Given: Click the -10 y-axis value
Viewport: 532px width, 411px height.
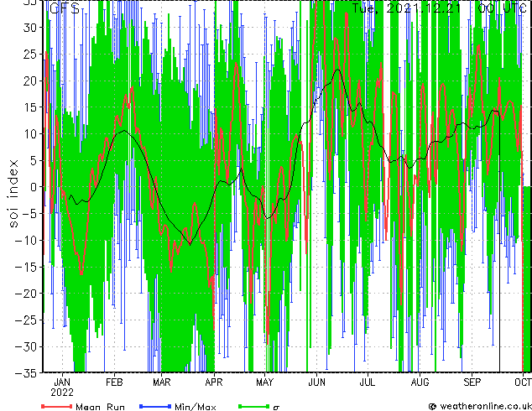Looking at the screenshot, I should pos(26,240).
